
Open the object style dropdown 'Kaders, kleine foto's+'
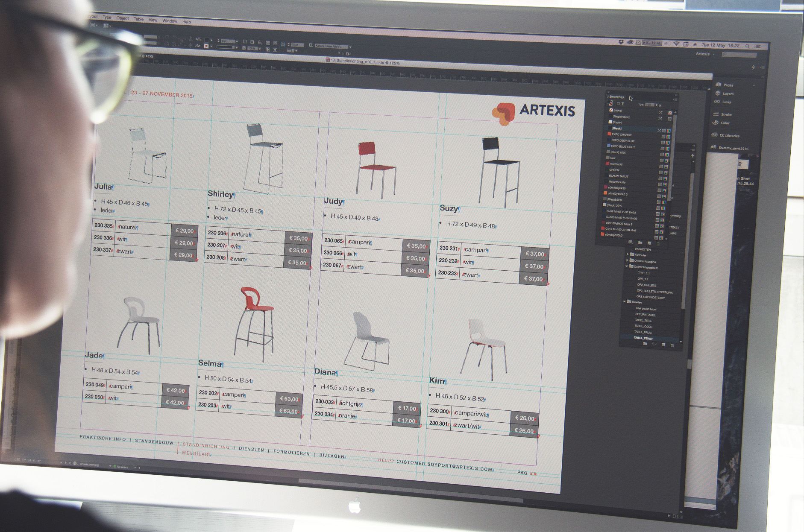pyautogui.click(x=350, y=47)
